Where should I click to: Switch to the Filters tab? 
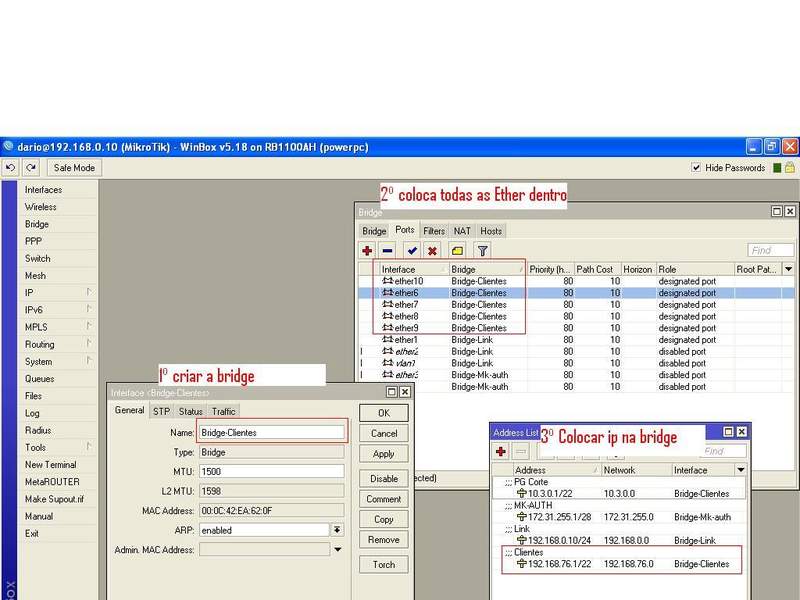pyautogui.click(x=434, y=231)
